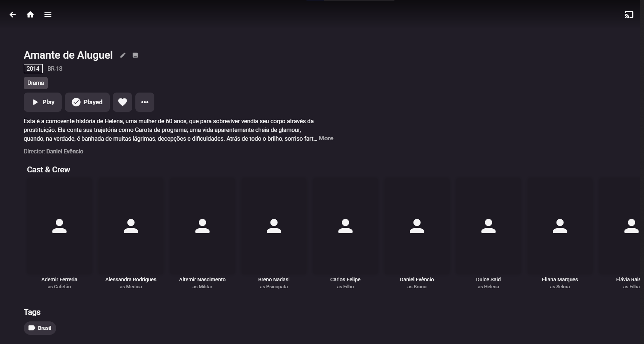The width and height of the screenshot is (644, 344).
Task: Toggle the favorite heart button
Action: pos(122,102)
